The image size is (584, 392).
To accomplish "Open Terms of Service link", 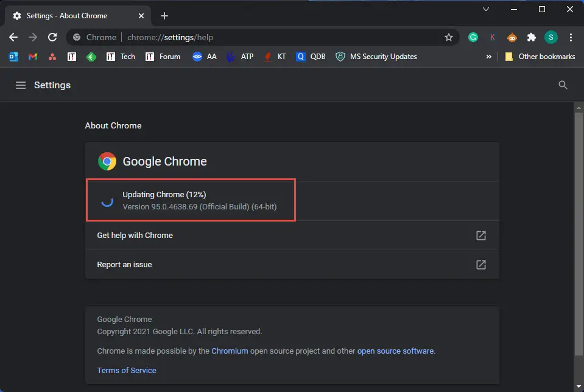I will (127, 371).
